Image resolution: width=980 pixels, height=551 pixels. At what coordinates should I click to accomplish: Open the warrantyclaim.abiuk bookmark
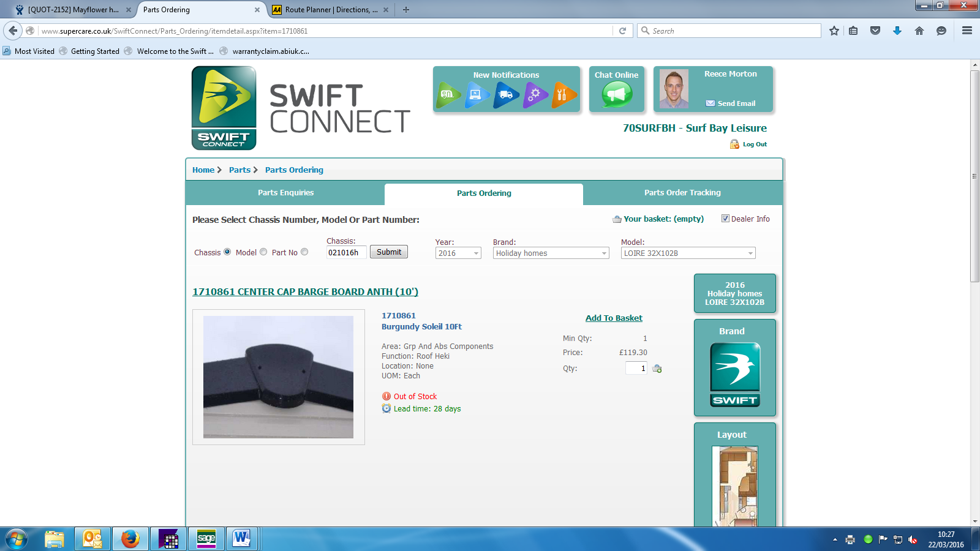click(x=265, y=51)
